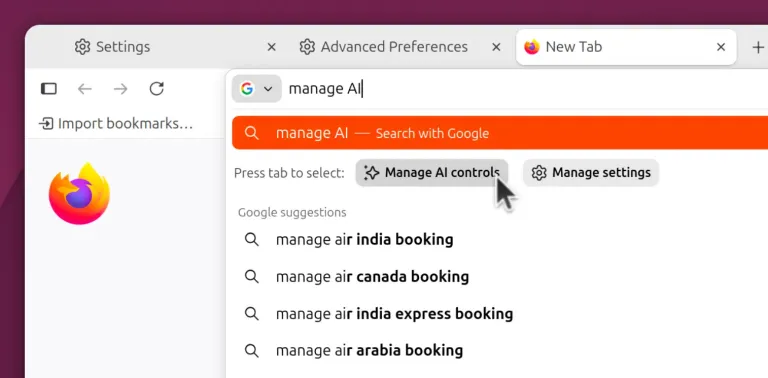
Task: Click Import bookmarks… in bookmarks toolbar
Action: pos(117,123)
